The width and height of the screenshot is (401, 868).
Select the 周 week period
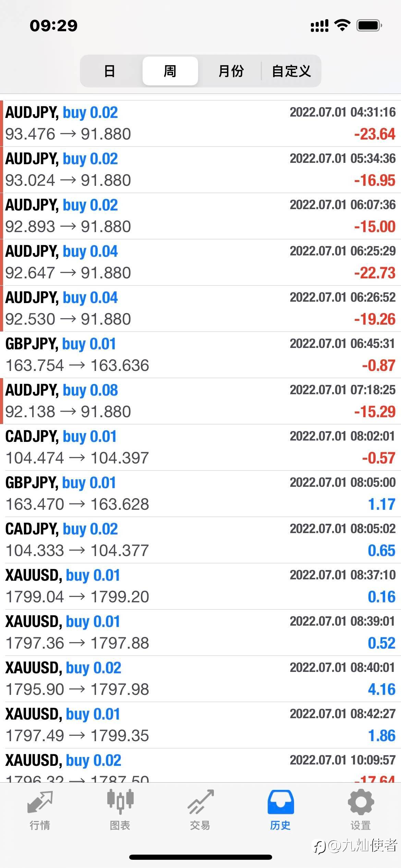click(170, 71)
